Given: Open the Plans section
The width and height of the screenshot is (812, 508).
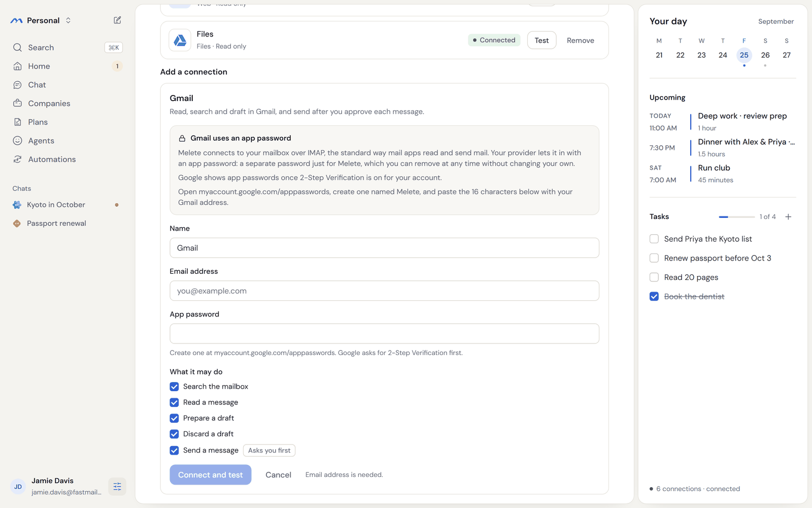Looking at the screenshot, I should point(67,122).
